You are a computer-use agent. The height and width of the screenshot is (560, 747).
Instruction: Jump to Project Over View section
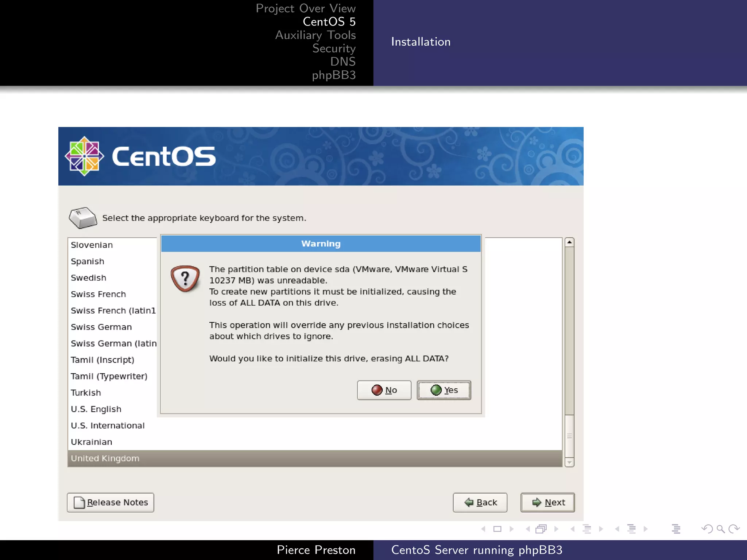(x=306, y=8)
